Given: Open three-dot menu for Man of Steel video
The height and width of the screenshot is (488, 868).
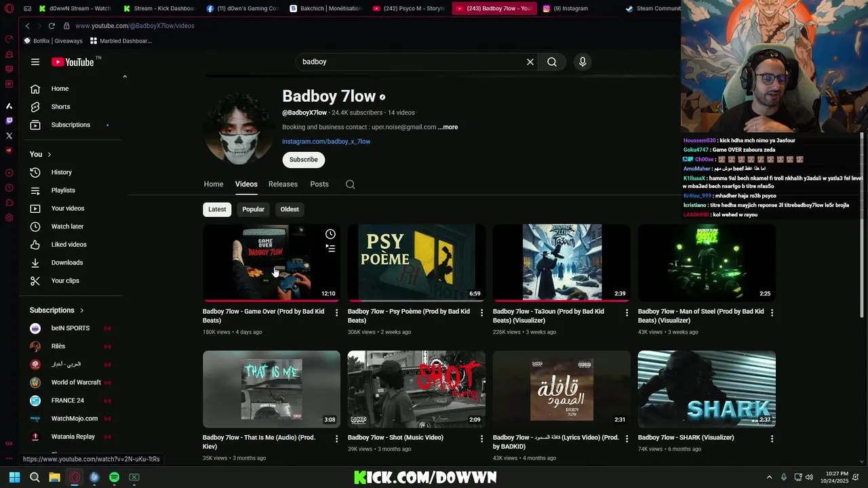Looking at the screenshot, I should (x=772, y=312).
